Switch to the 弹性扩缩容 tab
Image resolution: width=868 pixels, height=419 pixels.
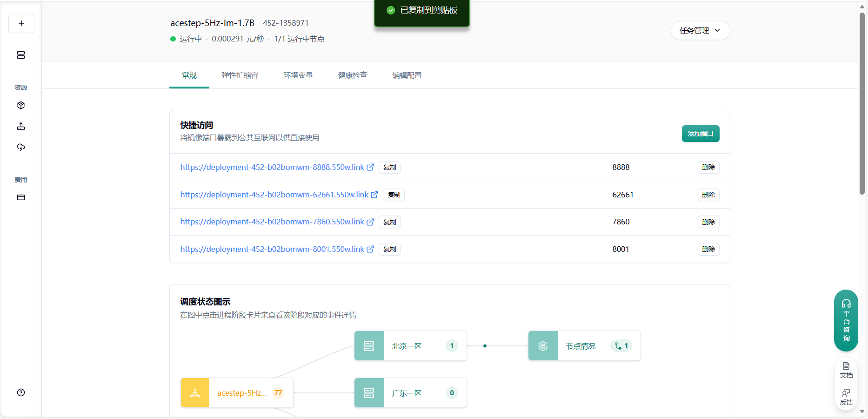pyautogui.click(x=240, y=75)
